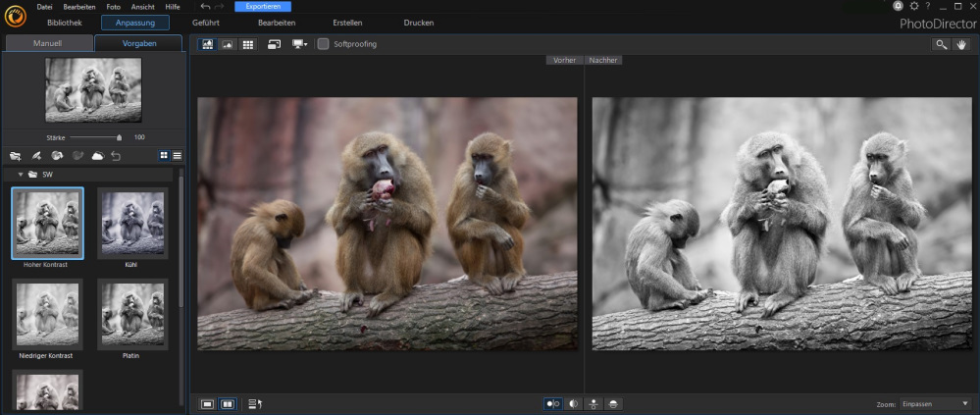Viewport: 980px width, 415px height.
Task: Click the cloud presets icon
Action: pos(97,156)
